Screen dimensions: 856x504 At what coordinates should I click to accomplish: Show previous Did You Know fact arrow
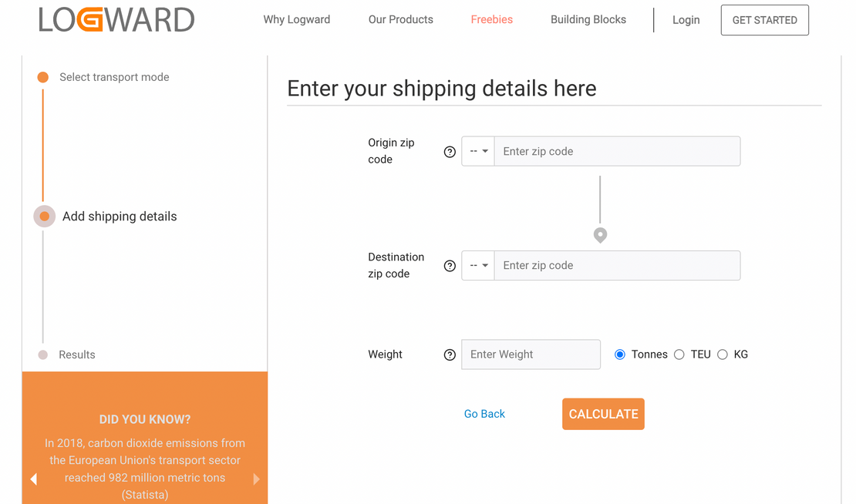(33, 479)
